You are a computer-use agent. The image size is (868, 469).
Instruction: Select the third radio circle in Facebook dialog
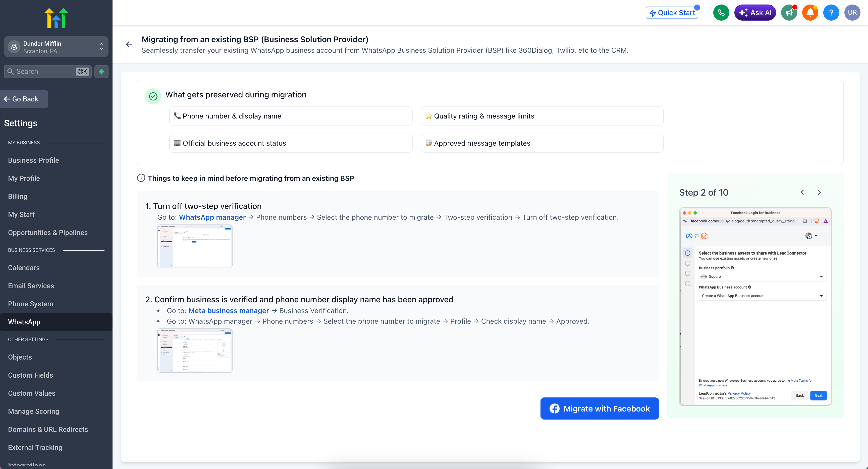tap(687, 273)
